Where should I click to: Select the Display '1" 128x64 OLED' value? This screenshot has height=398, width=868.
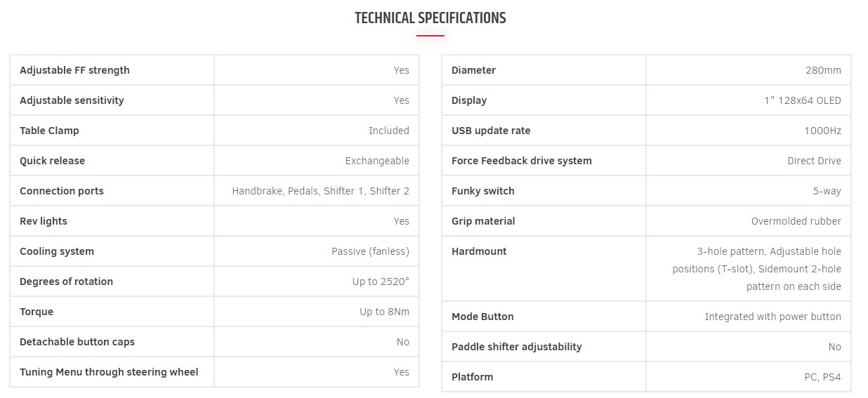coord(803,100)
